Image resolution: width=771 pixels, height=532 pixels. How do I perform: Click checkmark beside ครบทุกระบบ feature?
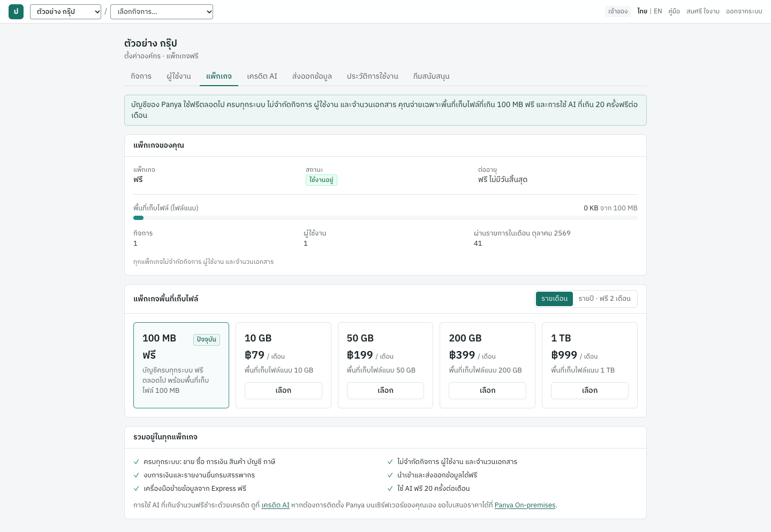tap(137, 462)
